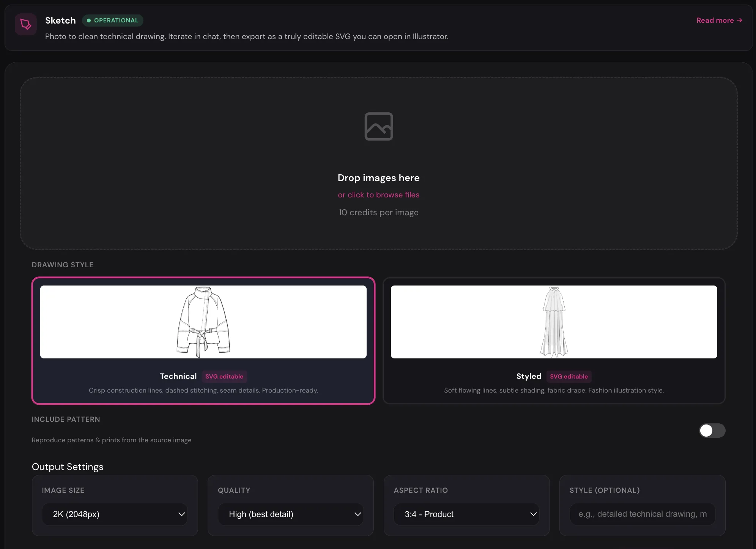The width and height of the screenshot is (756, 549).
Task: Click the Style (optional) text field
Action: pyautogui.click(x=643, y=514)
